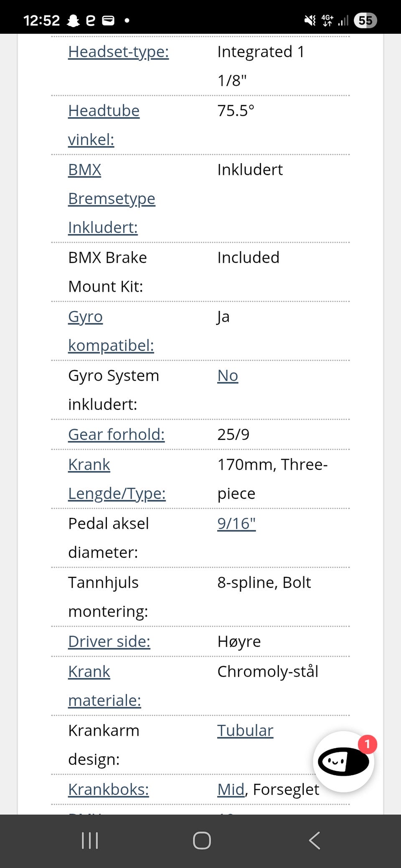The width and height of the screenshot is (401, 868).
Task: Open the Driver side link
Action: pyautogui.click(x=109, y=641)
